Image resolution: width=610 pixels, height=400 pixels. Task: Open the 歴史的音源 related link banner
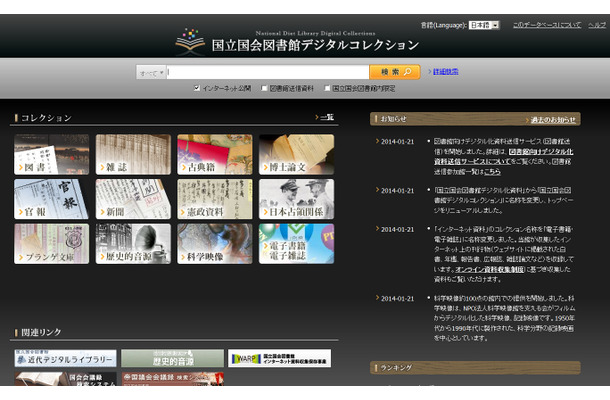[172, 358]
